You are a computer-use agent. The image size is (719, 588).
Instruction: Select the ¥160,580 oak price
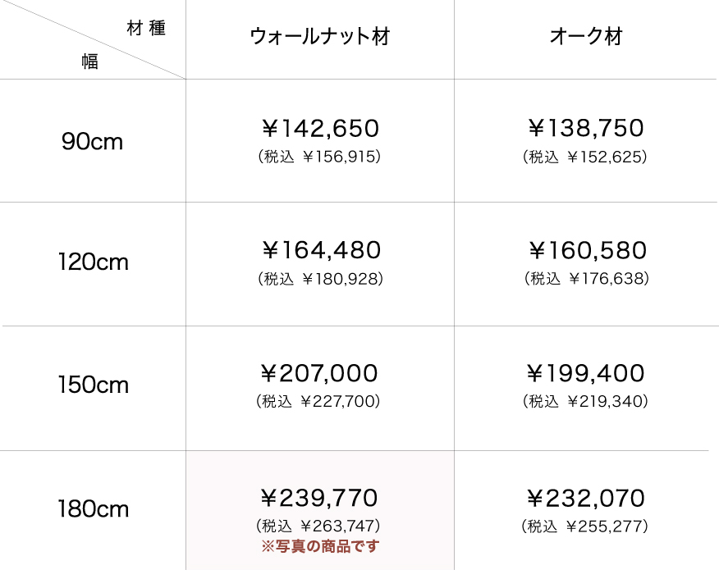pos(586,250)
